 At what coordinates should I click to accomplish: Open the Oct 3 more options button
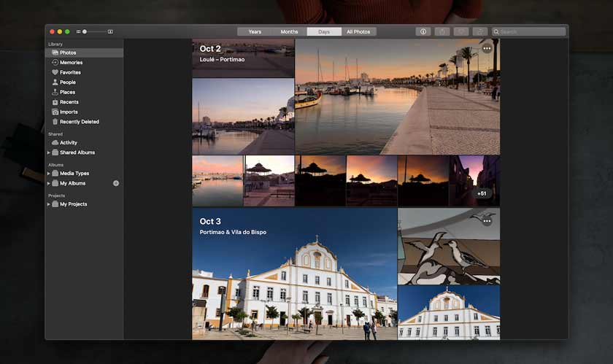[x=487, y=221]
